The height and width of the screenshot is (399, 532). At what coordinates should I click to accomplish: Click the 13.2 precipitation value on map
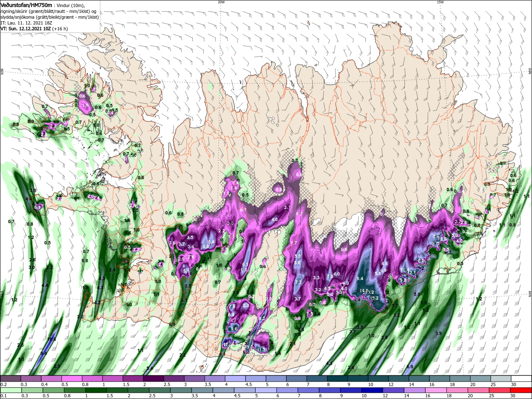click(370, 293)
